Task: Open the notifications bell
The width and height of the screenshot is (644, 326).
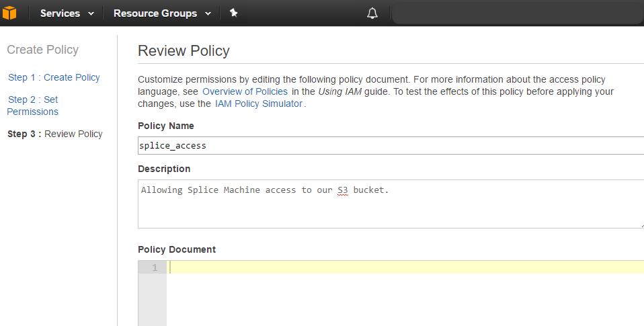Action: pyautogui.click(x=372, y=13)
